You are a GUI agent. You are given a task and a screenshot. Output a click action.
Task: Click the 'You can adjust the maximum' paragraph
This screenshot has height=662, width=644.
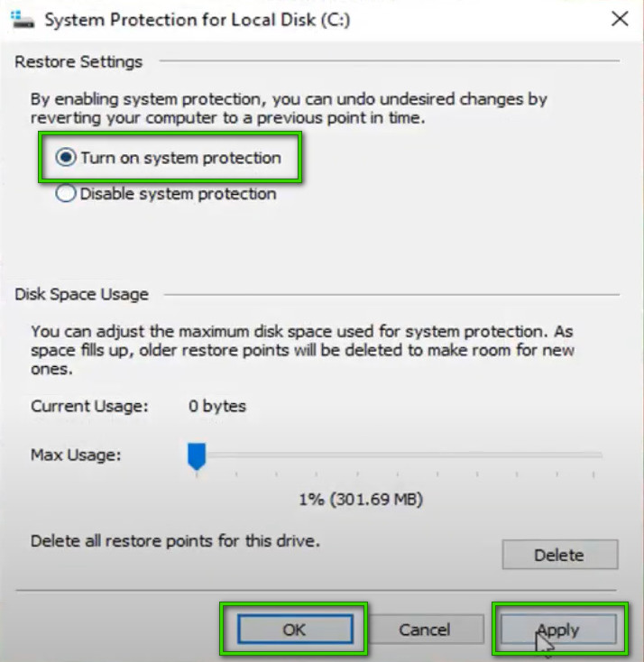coord(302,350)
